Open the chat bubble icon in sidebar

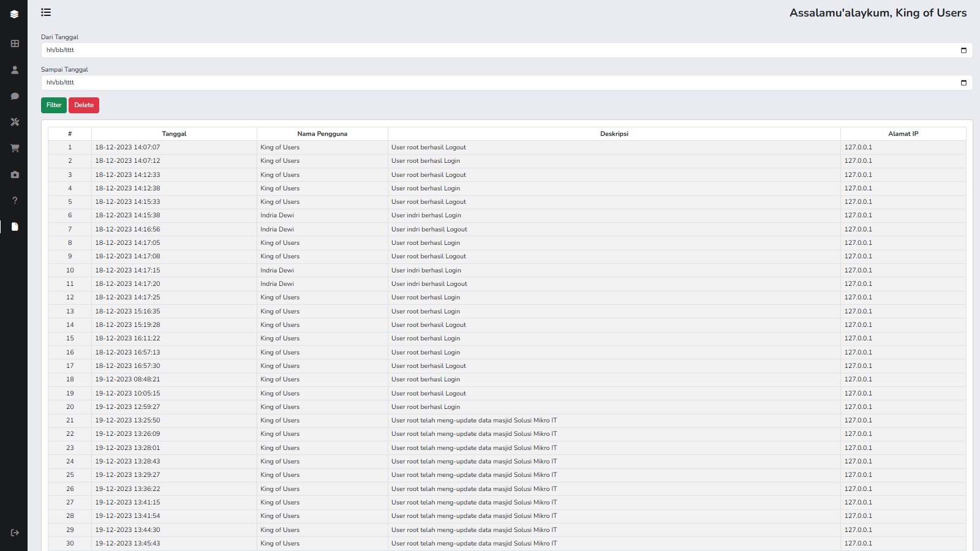[15, 96]
